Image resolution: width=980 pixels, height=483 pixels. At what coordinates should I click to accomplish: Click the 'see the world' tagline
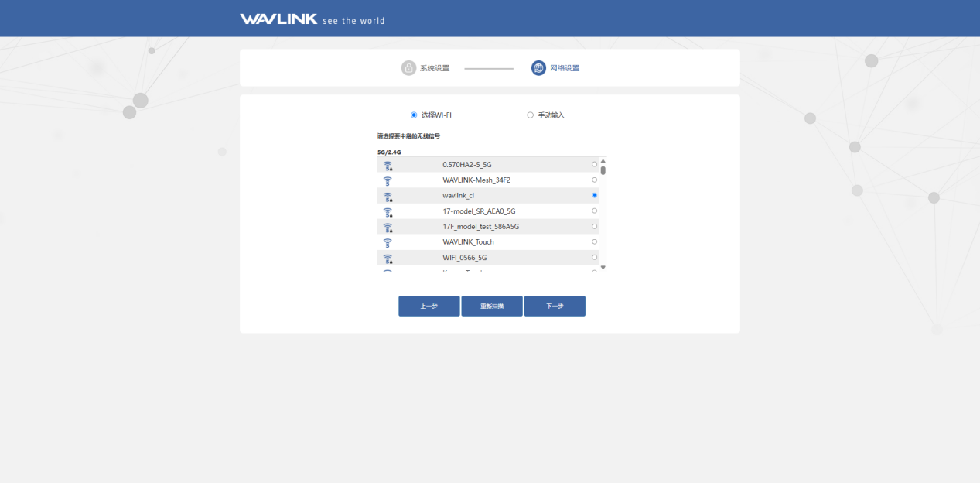pyautogui.click(x=353, y=21)
